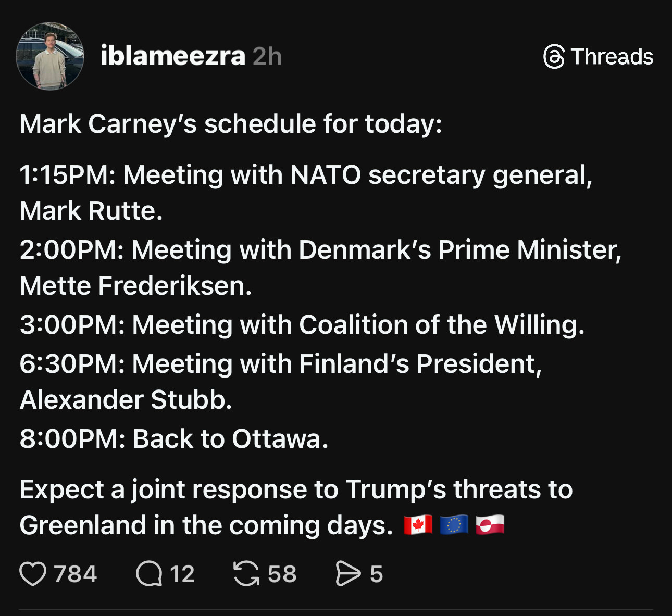
Task: Repost using the circular arrows icon
Action: (x=246, y=574)
